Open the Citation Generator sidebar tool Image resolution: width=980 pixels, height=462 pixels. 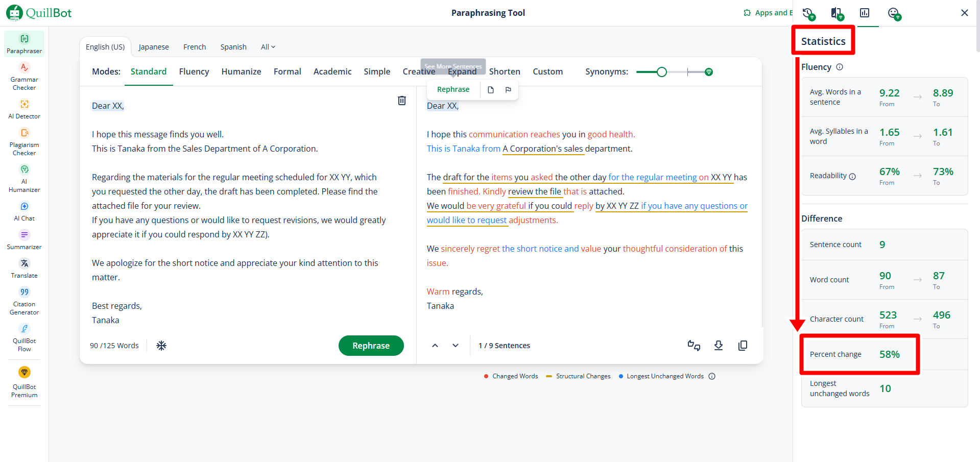click(24, 301)
